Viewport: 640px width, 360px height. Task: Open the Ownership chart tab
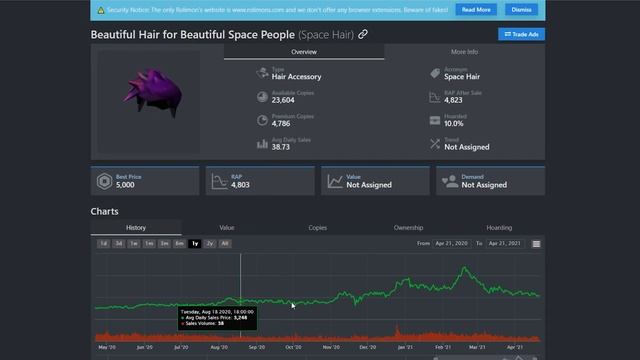point(408,228)
